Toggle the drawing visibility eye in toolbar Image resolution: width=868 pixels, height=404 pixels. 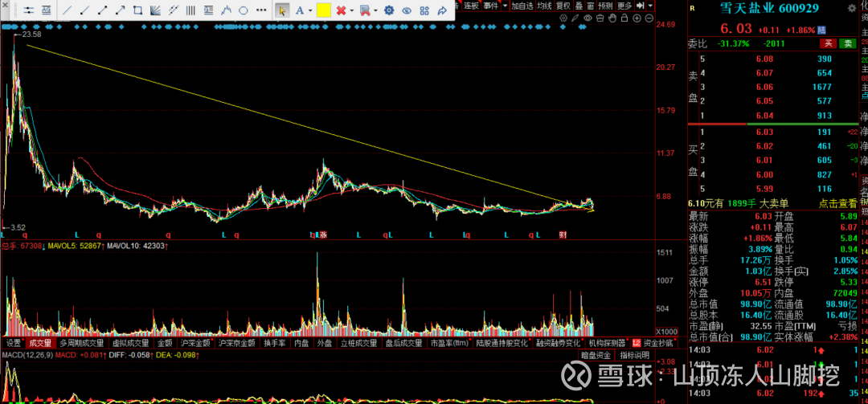407,10
